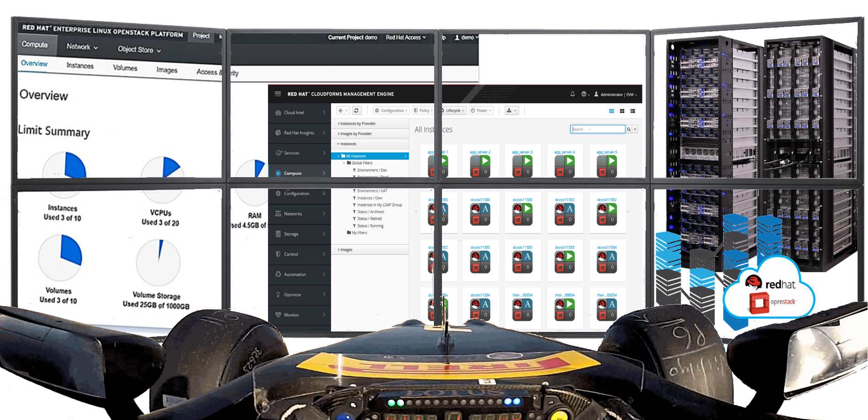Open the Red Hat Access dropdown menu
This screenshot has height=420, width=868.
point(406,37)
